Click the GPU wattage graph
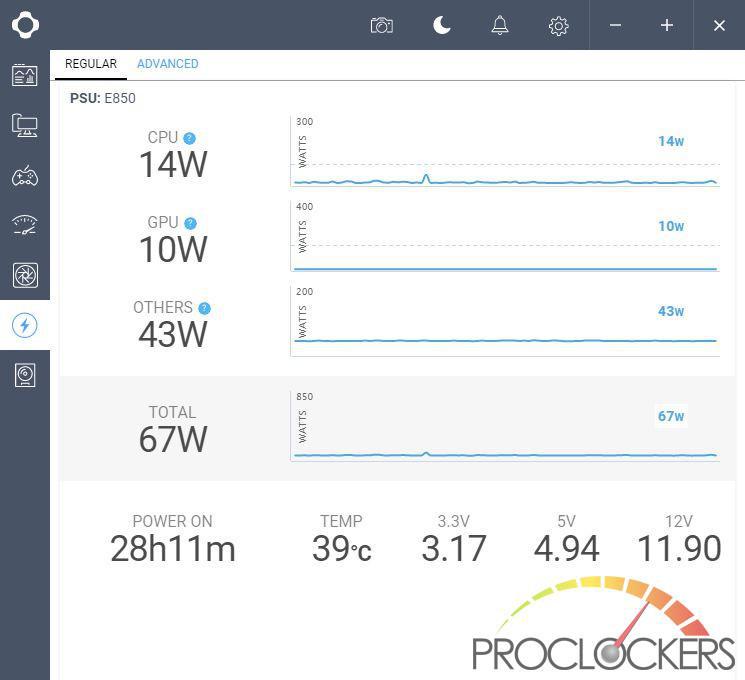 pos(505,236)
